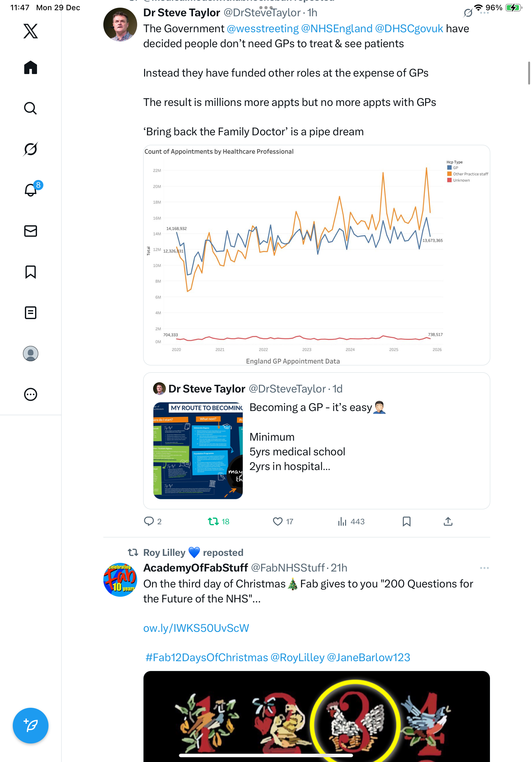Open the appointments chart image
This screenshot has height=762, width=532.
click(x=316, y=255)
